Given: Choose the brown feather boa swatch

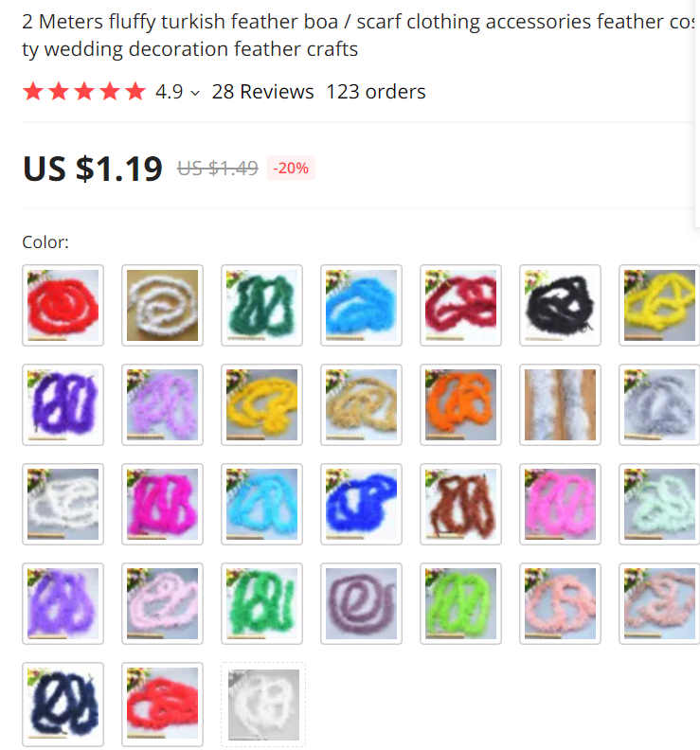Looking at the screenshot, I should click(460, 504).
